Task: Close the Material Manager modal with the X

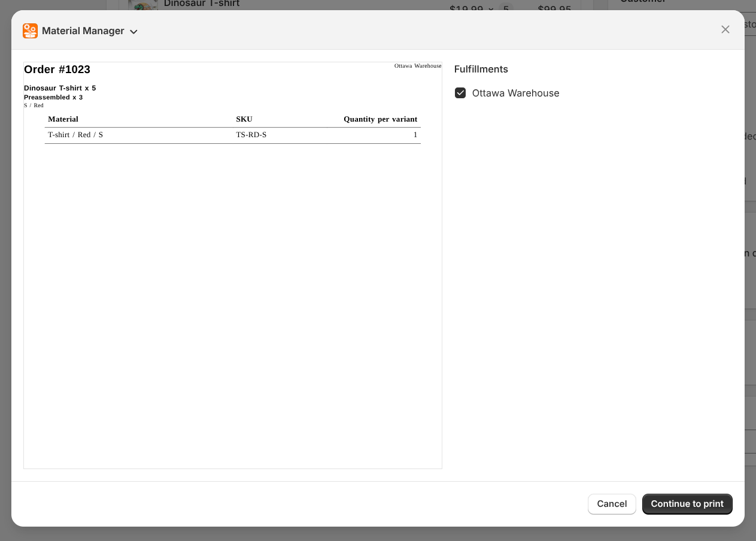Action: [x=725, y=29]
